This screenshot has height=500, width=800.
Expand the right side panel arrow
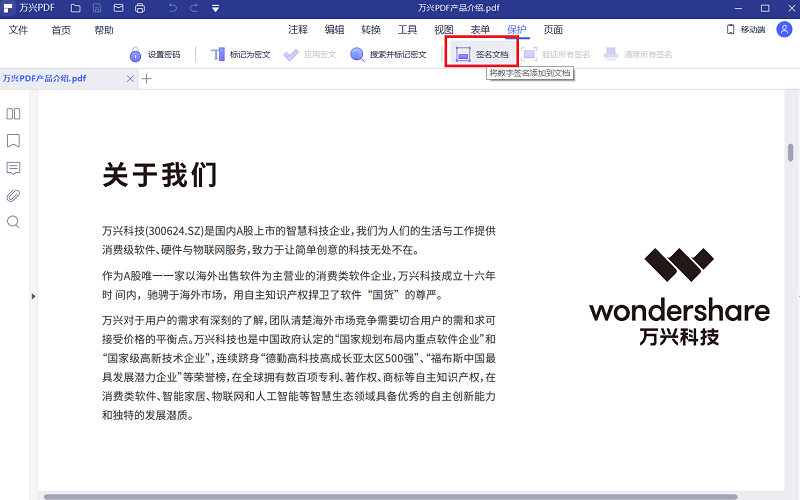click(797, 296)
